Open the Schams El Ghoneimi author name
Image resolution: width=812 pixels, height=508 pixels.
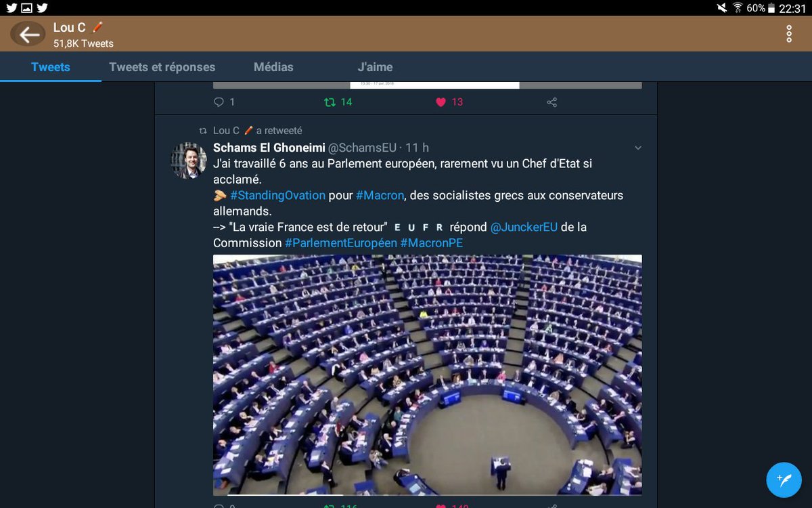269,148
